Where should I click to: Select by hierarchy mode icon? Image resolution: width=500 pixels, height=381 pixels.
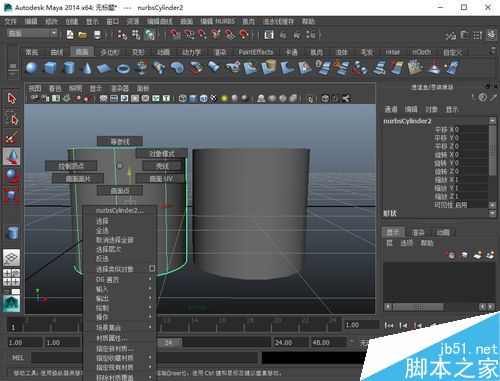122,34
